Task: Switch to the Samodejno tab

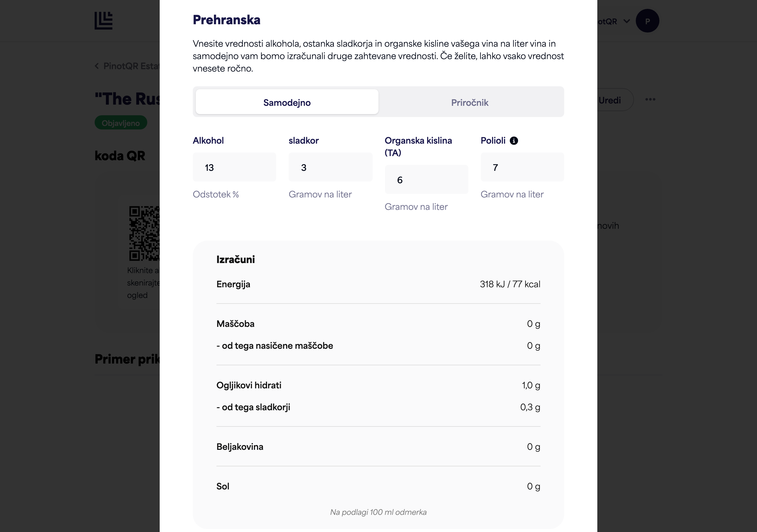Action: [287, 102]
